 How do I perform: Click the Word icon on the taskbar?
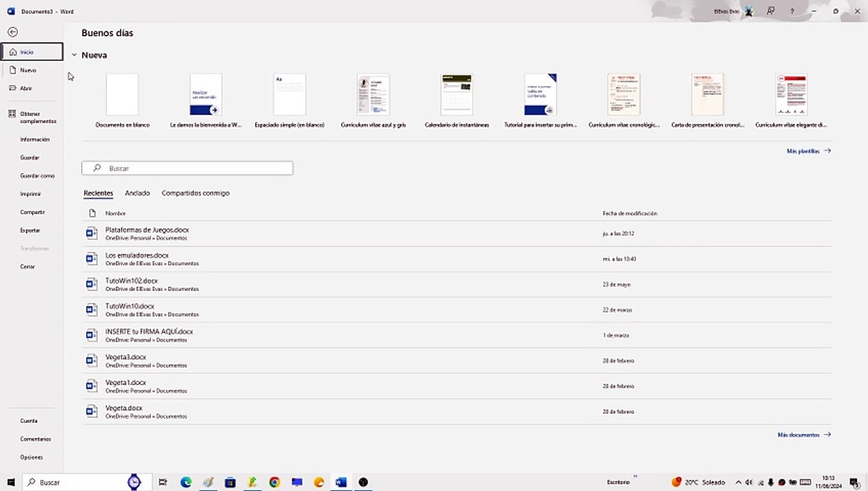pyautogui.click(x=341, y=482)
